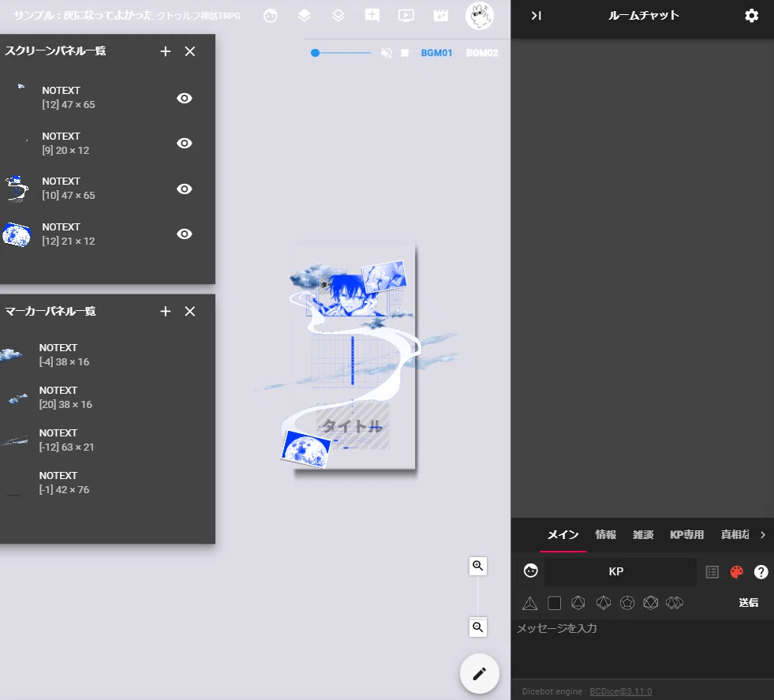Roll the D100 double dice icon
Viewport: 774px width, 700px height.
(x=675, y=603)
